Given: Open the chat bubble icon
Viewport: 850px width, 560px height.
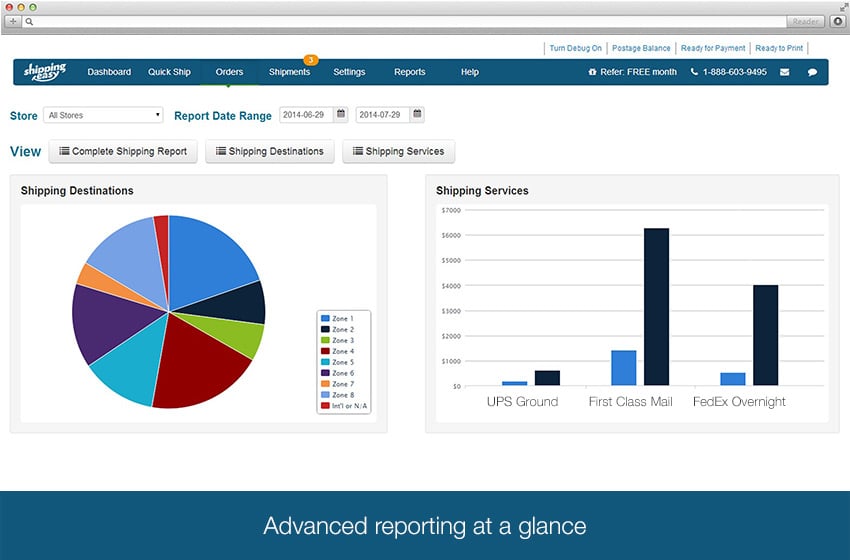Looking at the screenshot, I should point(812,72).
